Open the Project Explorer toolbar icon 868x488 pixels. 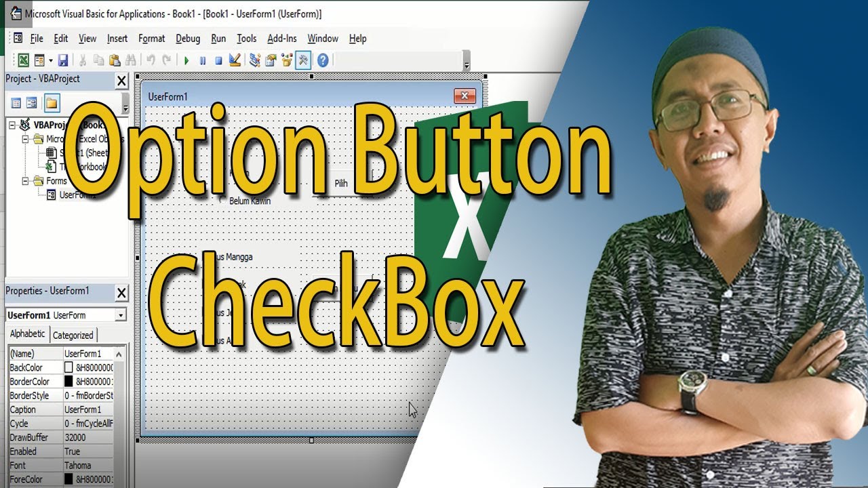tap(255, 60)
